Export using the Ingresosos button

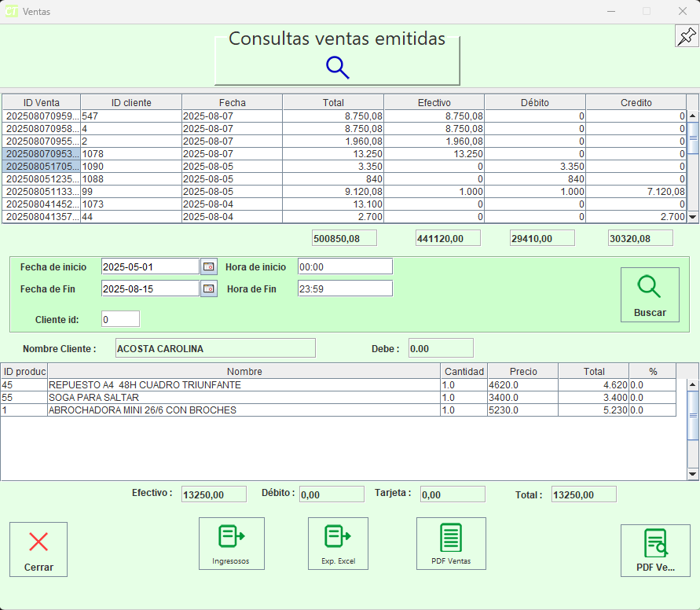point(232,543)
